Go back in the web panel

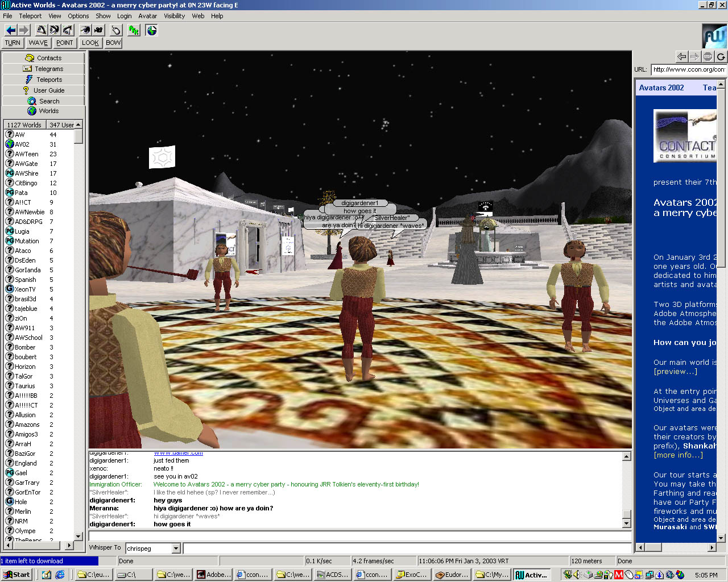tap(681, 56)
